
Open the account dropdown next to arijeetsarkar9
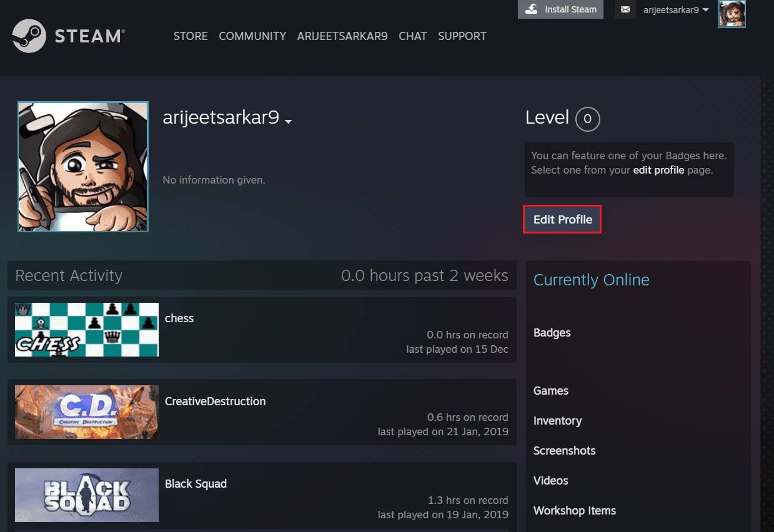pos(706,9)
